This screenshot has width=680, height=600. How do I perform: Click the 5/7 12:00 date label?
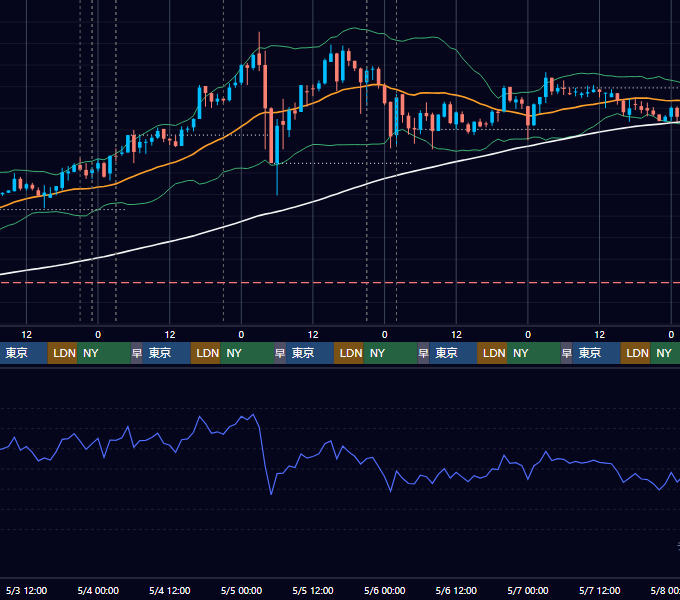pyautogui.click(x=599, y=590)
